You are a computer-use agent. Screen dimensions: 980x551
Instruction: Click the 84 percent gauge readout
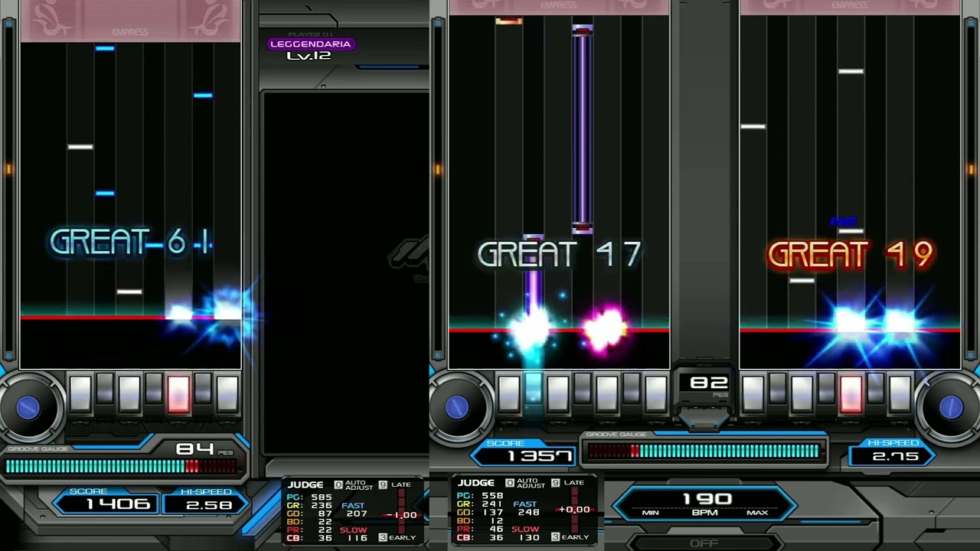click(195, 448)
